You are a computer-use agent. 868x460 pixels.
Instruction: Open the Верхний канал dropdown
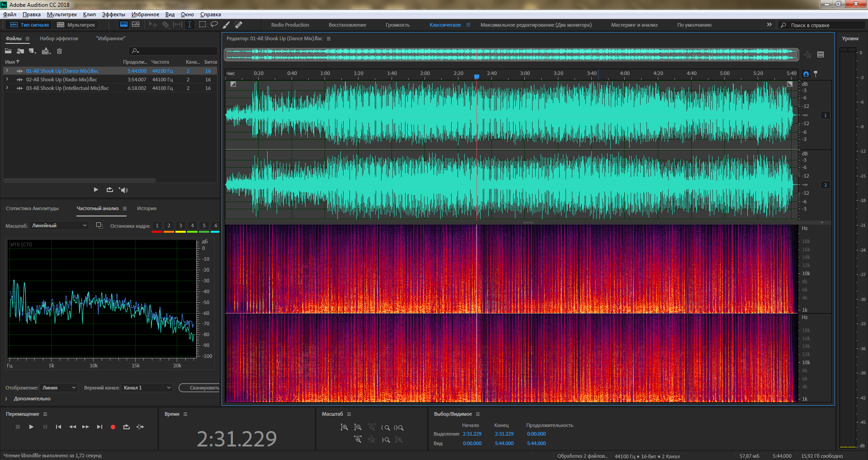click(x=147, y=388)
